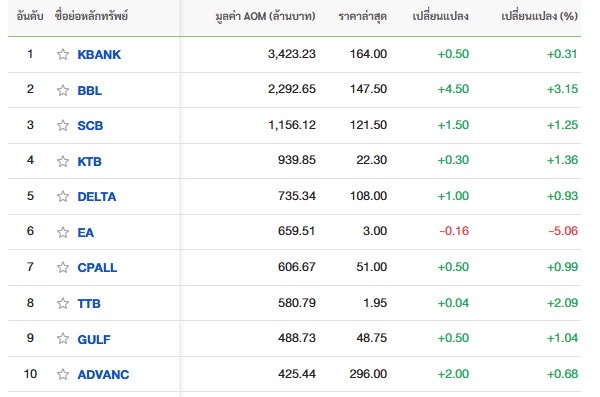
Task: Star KBANK as a favorite
Action: point(63,54)
